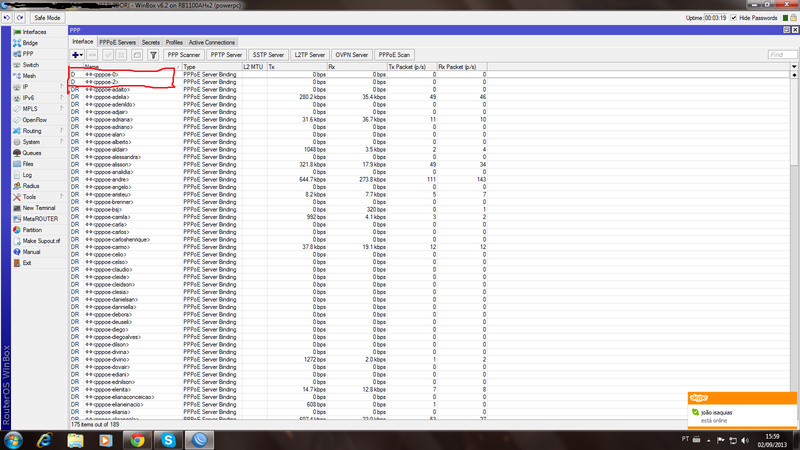The height and width of the screenshot is (450, 800).
Task: Switch to the Secrets tab
Action: coord(151,42)
